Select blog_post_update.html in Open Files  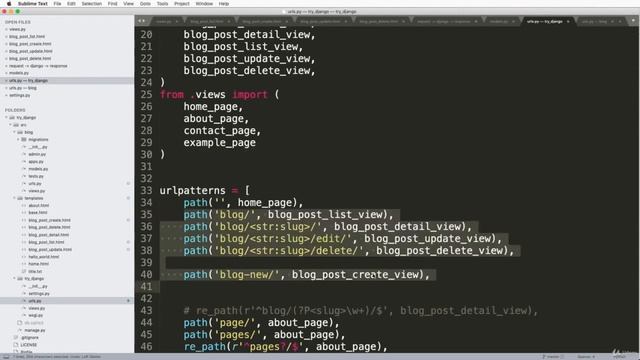31,51
